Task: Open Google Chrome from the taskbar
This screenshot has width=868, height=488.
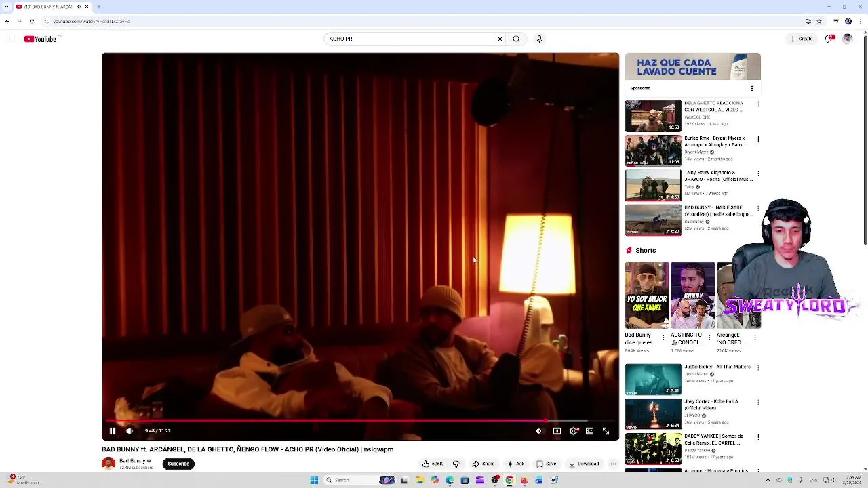Action: tap(509, 480)
